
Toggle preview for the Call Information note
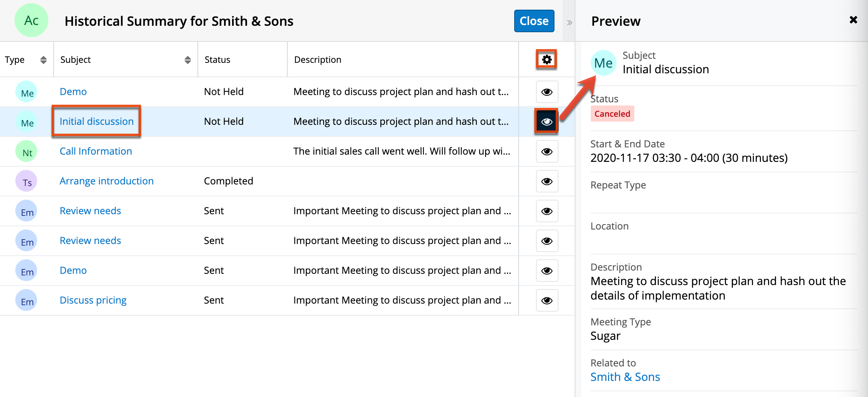coord(547,151)
